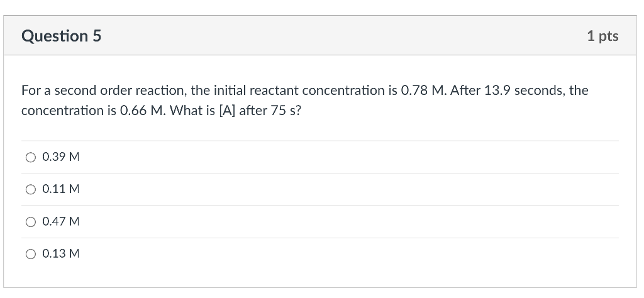Screen dimensions: 644x298
Task: Choose the 0.11 M radio button
Action: coord(31,189)
